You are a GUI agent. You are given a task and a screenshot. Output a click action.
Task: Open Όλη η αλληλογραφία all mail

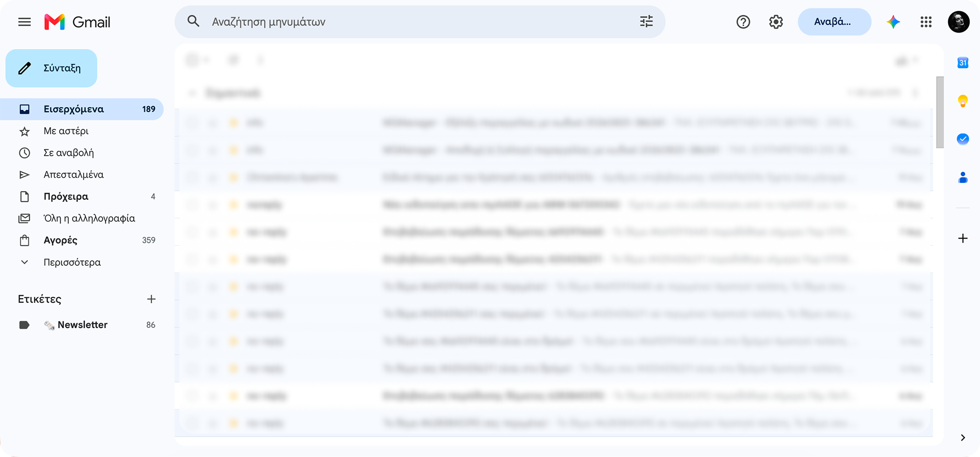[x=82, y=218]
